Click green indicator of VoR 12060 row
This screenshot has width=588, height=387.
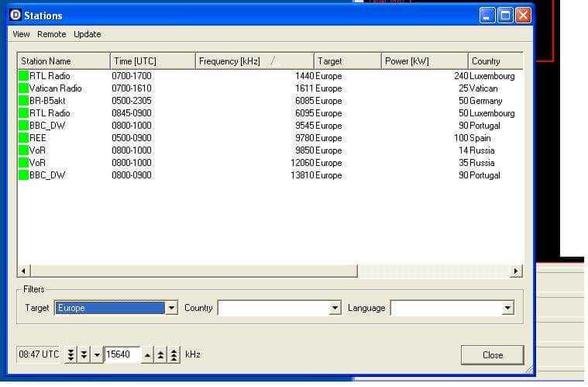tap(23, 163)
